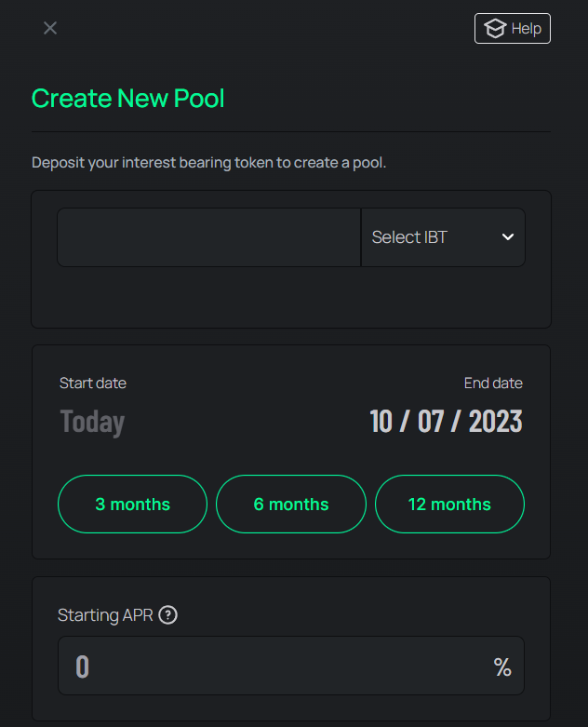Open the Help button label

pyautogui.click(x=527, y=29)
